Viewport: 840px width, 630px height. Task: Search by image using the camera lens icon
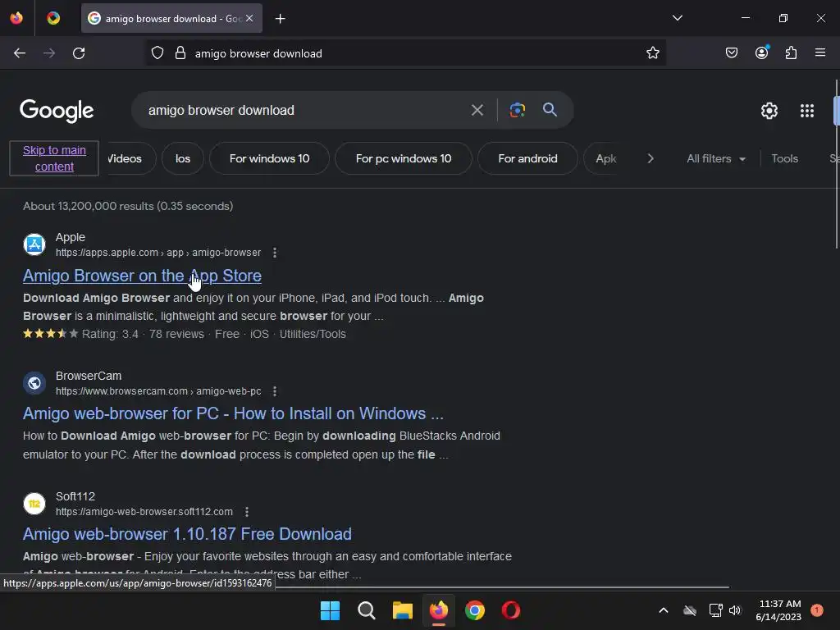click(x=517, y=110)
